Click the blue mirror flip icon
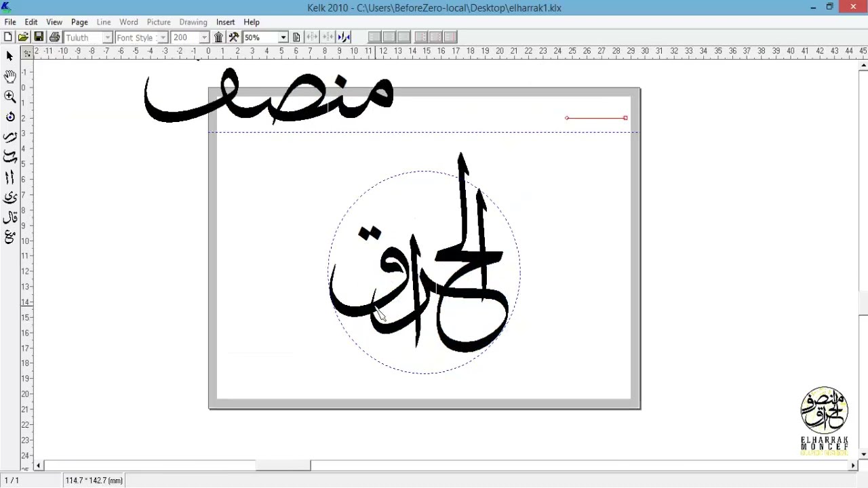 click(344, 37)
